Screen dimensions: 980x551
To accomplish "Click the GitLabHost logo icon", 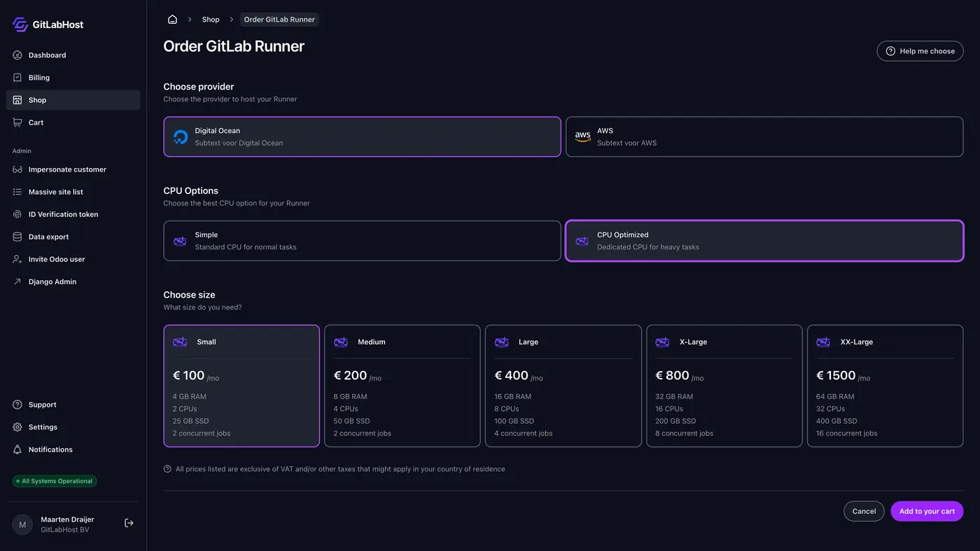I will tap(20, 25).
